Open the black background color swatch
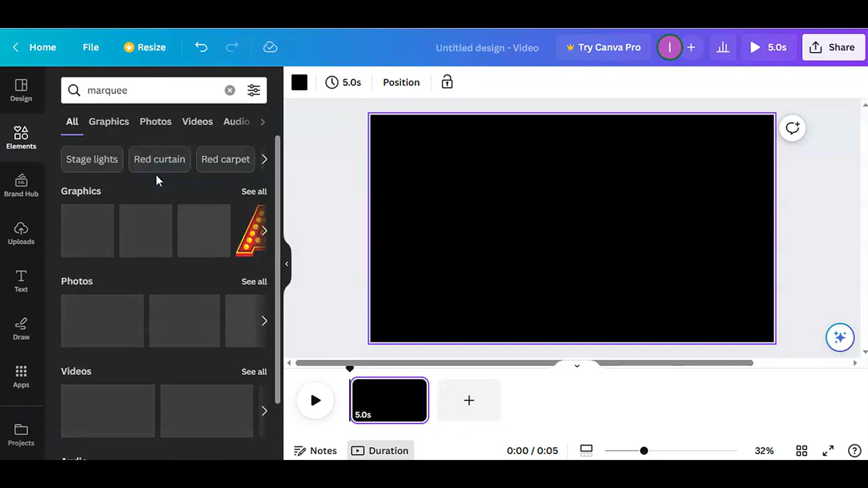The height and width of the screenshot is (488, 868). coord(299,82)
